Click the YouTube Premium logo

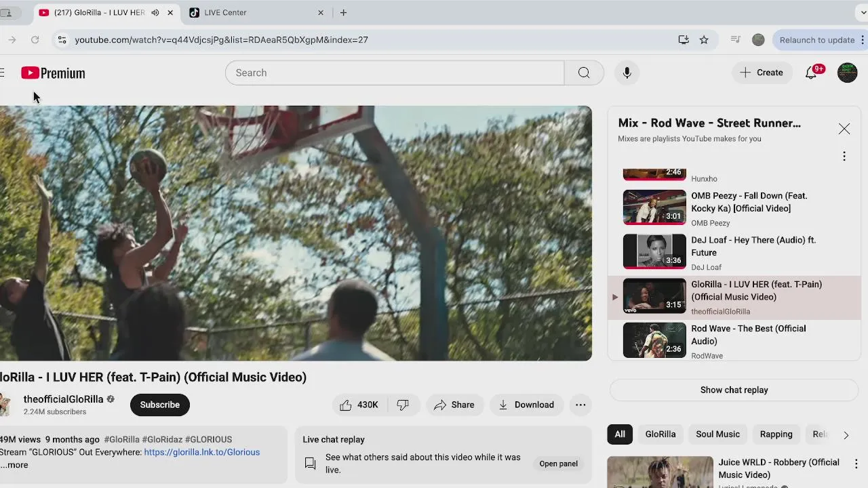click(53, 73)
